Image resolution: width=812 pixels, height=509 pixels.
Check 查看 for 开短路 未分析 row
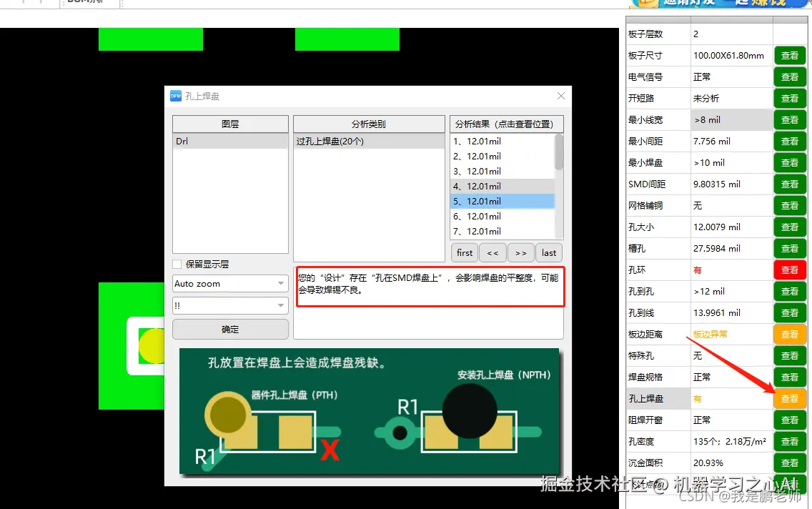tap(789, 98)
